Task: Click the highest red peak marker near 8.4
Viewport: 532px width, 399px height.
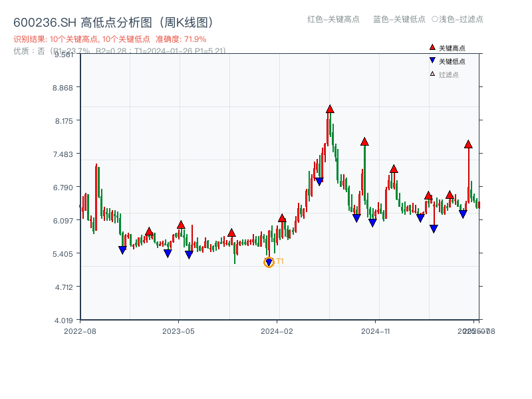Action: click(x=330, y=108)
